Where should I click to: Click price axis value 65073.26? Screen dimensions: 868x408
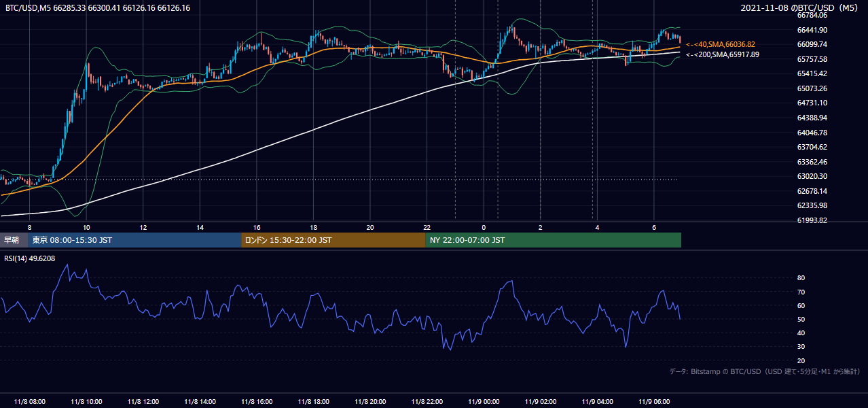click(x=812, y=88)
